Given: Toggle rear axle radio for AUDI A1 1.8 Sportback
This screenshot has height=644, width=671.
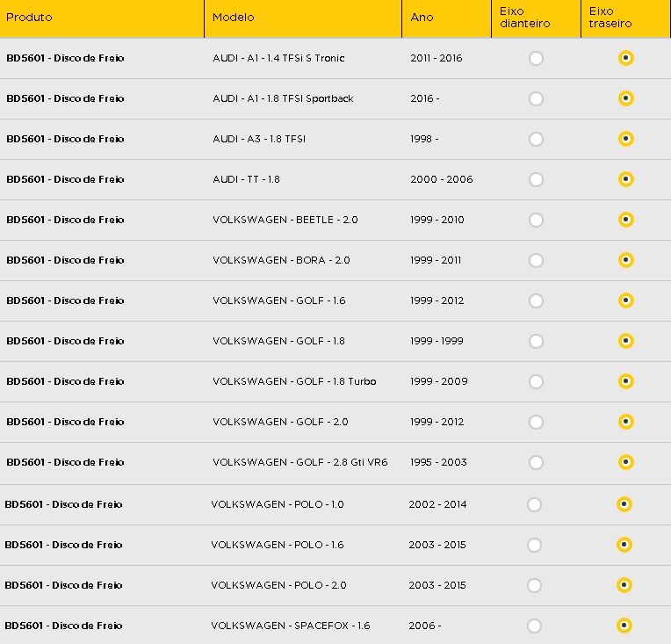Looking at the screenshot, I should [625, 98].
